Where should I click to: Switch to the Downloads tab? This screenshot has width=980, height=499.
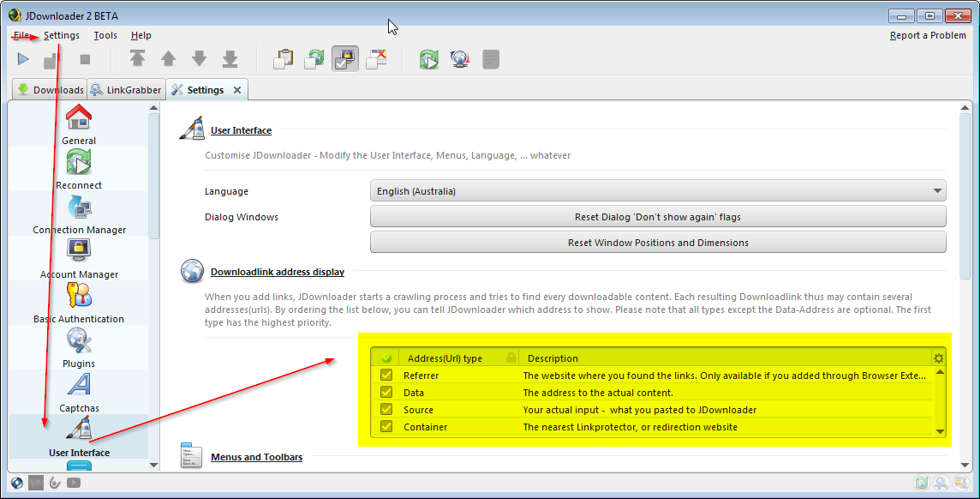coord(50,89)
